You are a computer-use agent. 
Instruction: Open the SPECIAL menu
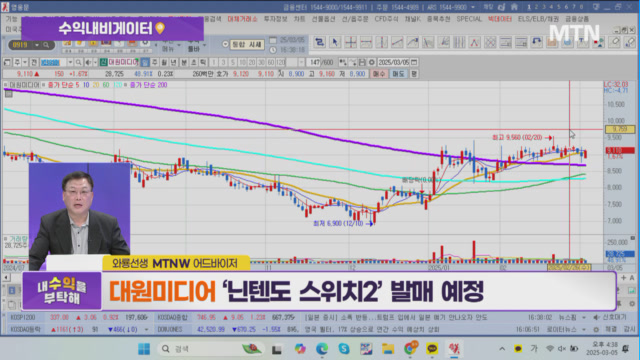(469, 19)
